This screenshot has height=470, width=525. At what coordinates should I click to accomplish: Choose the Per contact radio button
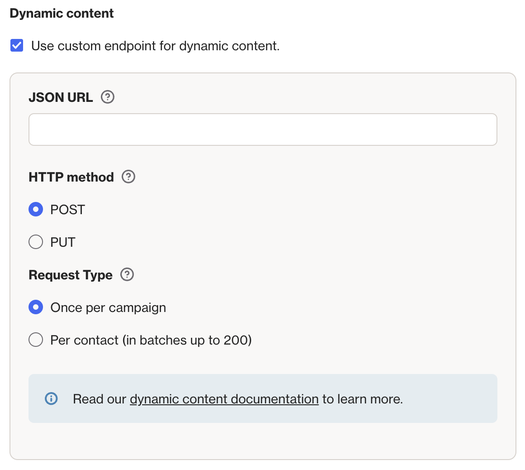pos(36,340)
